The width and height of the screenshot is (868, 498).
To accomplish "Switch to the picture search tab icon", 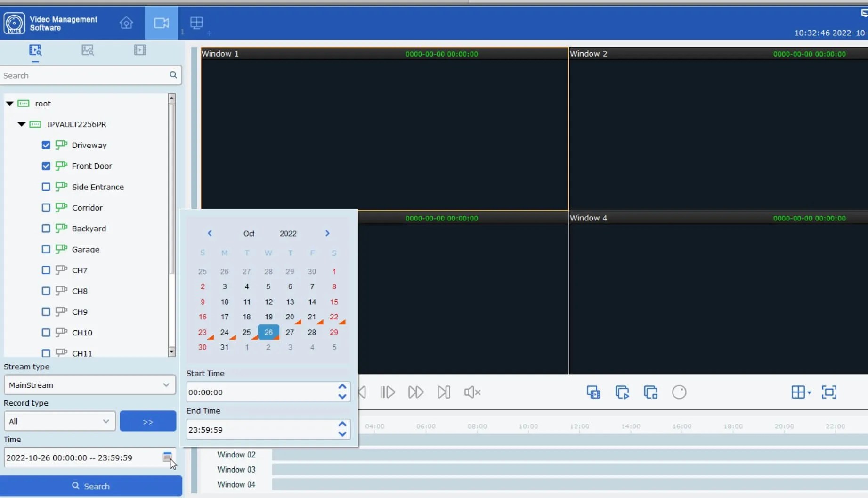I will click(x=88, y=50).
